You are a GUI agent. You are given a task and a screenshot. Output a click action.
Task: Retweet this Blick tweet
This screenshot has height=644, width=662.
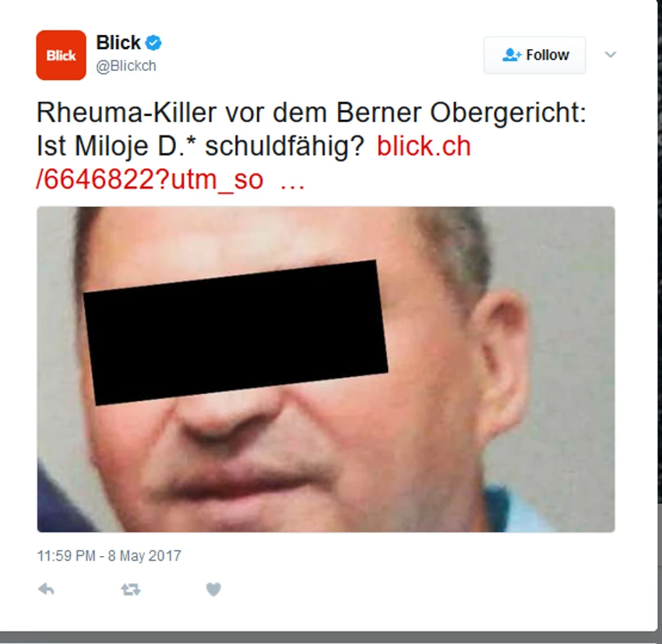131,589
